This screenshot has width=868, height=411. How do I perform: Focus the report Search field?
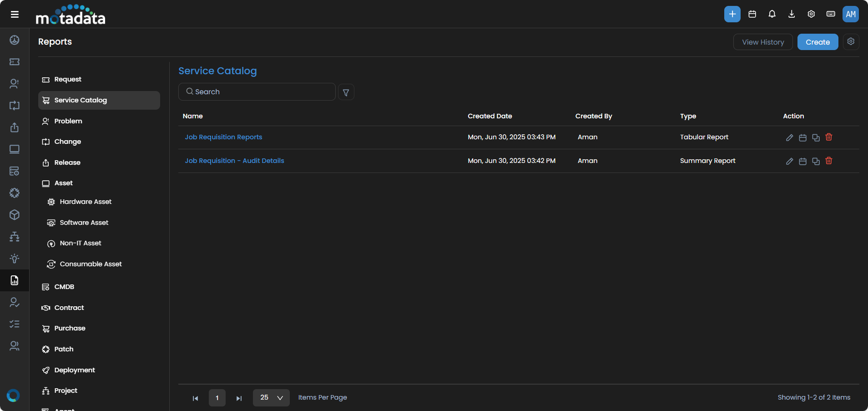pos(257,91)
